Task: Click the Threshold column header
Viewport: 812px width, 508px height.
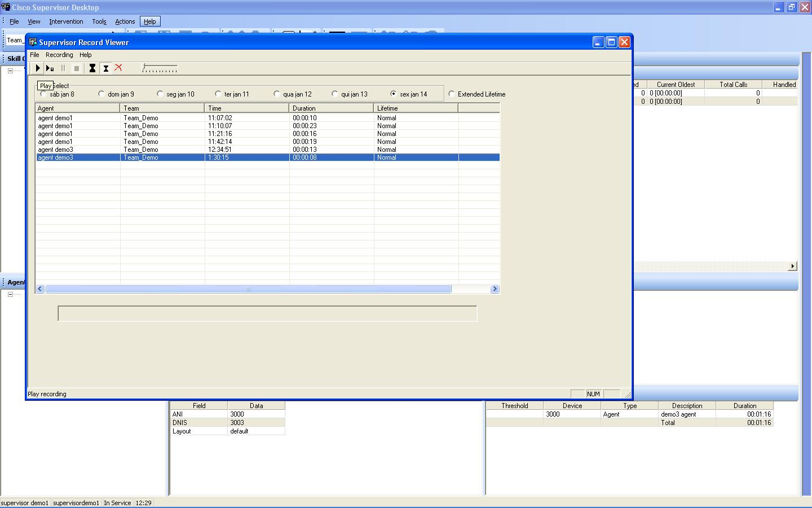Action: [x=514, y=405]
